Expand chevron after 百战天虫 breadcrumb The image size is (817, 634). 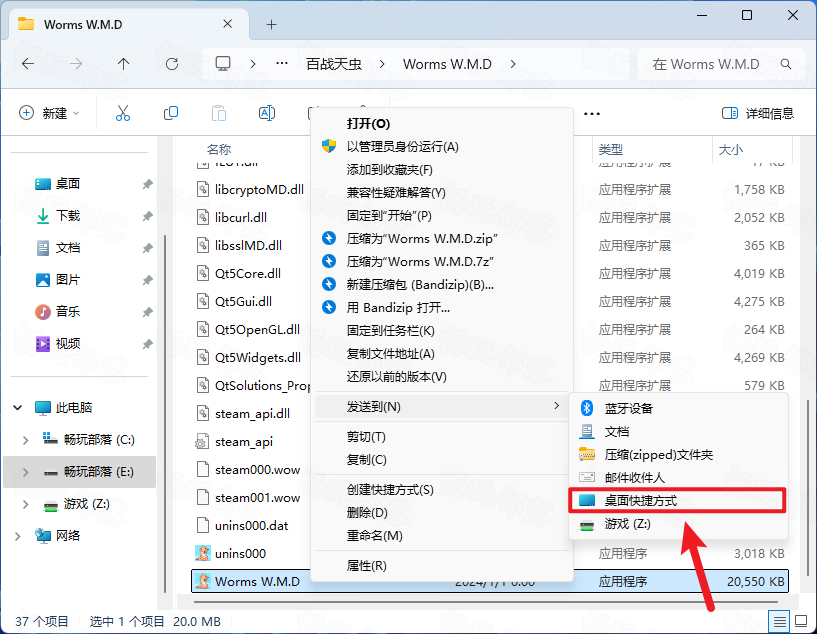[x=382, y=64]
